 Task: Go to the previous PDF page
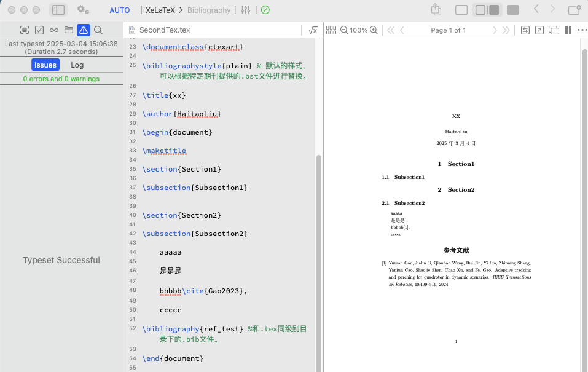coord(402,30)
